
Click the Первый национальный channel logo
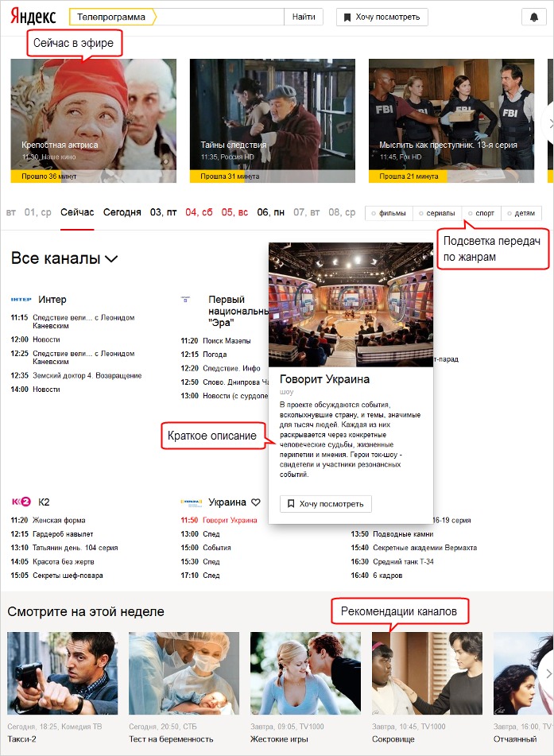[x=186, y=300]
